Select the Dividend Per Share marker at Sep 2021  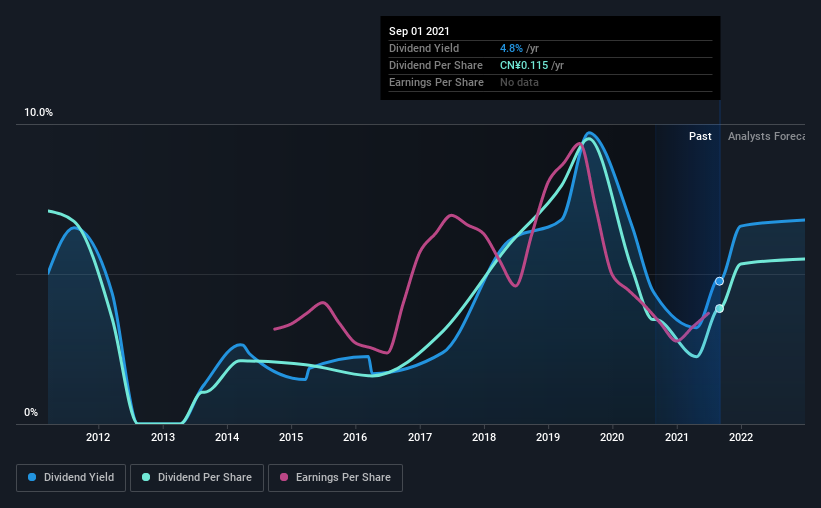pos(719,308)
